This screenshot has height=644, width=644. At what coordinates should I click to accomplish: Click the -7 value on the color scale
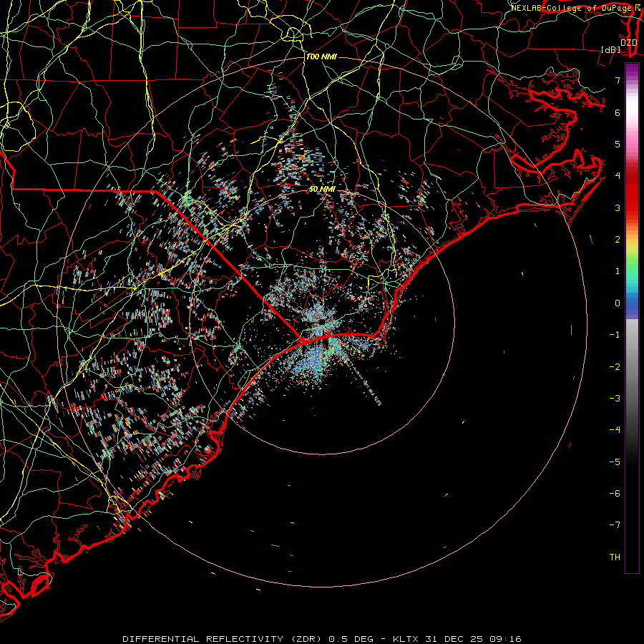615,525
